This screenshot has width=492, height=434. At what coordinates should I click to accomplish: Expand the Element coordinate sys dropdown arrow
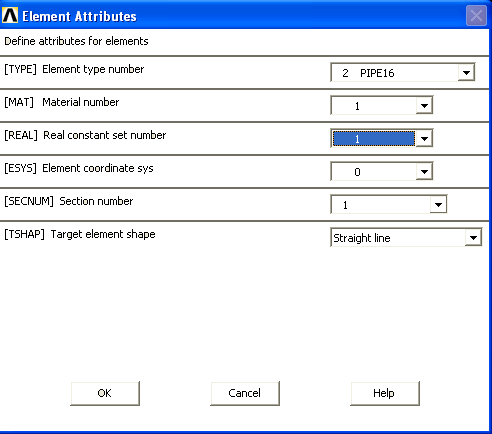coord(424,172)
